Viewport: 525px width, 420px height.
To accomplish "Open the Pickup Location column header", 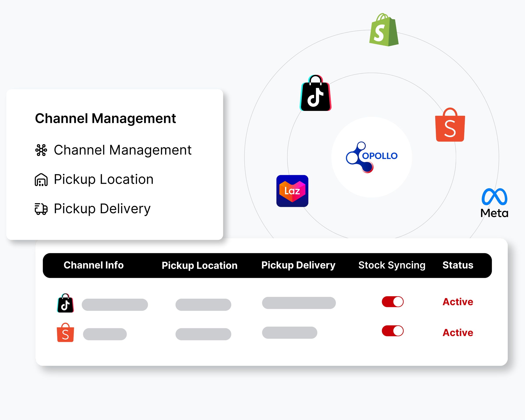I will (200, 265).
